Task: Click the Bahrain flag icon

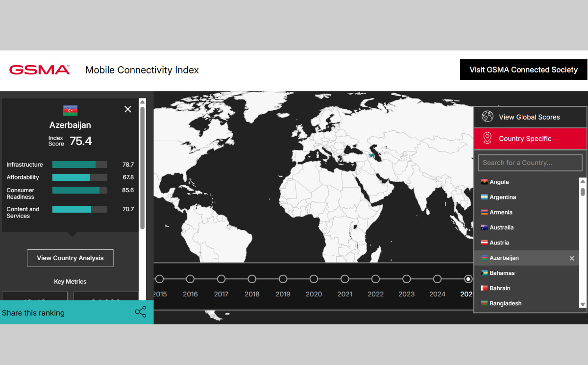Action: click(x=484, y=288)
